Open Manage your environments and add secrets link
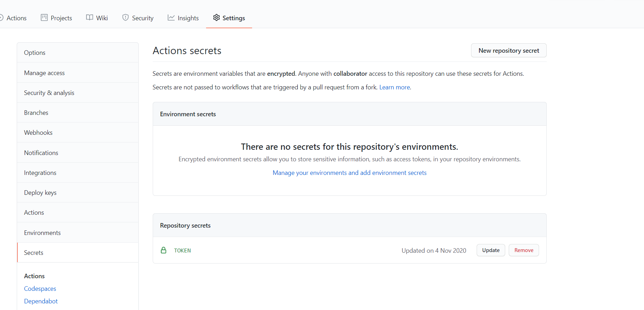 click(x=349, y=173)
